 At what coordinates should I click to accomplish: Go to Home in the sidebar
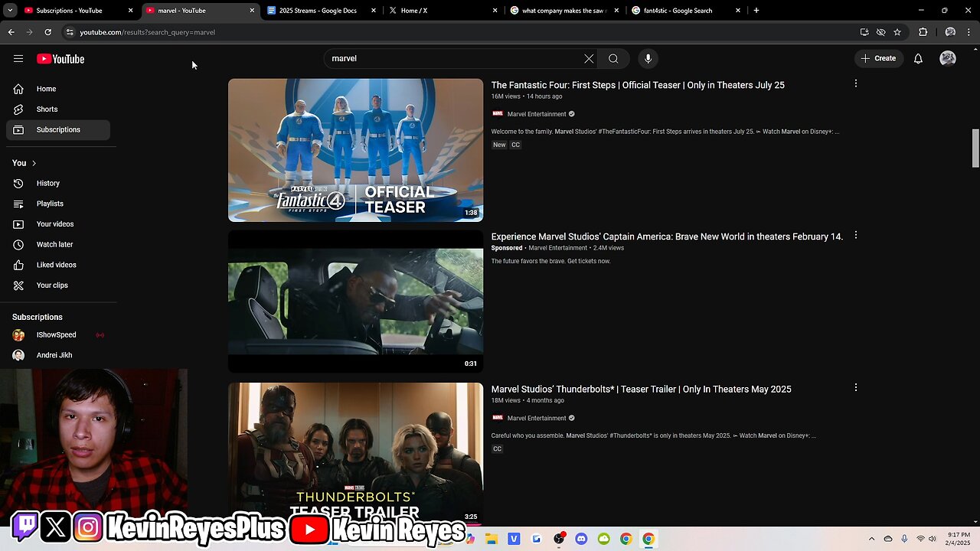(x=58, y=89)
